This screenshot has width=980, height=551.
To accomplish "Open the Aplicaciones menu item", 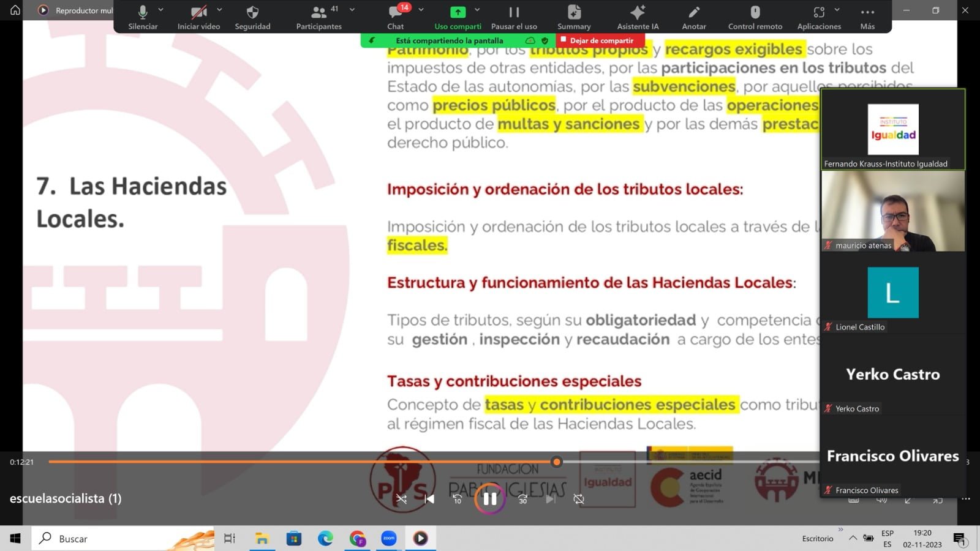I will tap(819, 17).
